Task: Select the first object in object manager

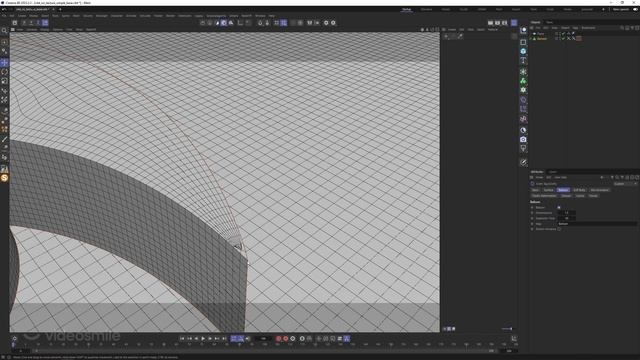Action: click(x=540, y=34)
